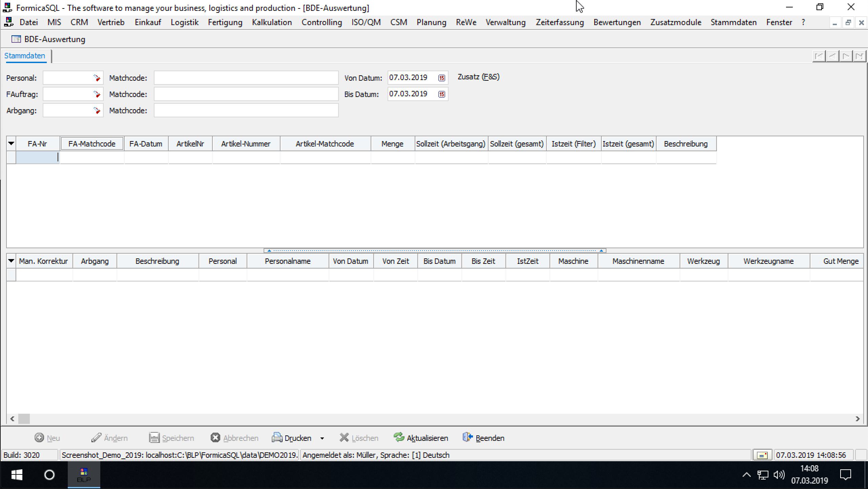Screen dimensions: 868x489
Task: Open the lower grid column selector triangle
Action: point(11,261)
